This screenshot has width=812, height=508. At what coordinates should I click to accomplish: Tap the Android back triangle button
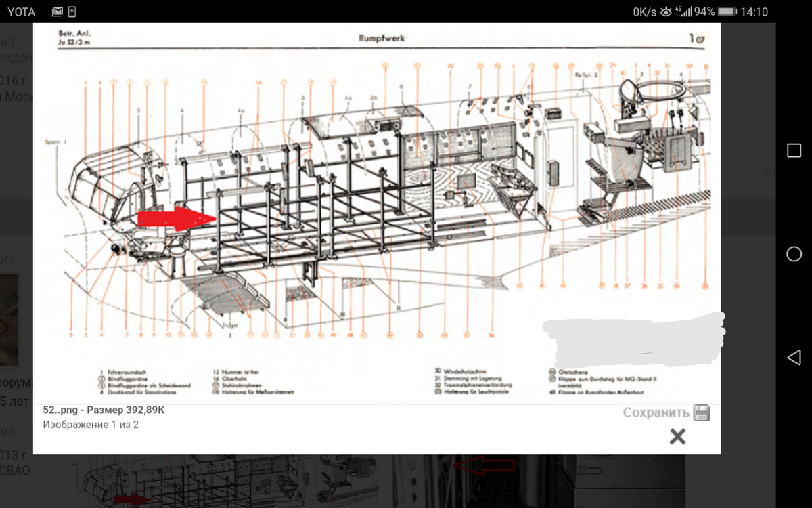794,358
